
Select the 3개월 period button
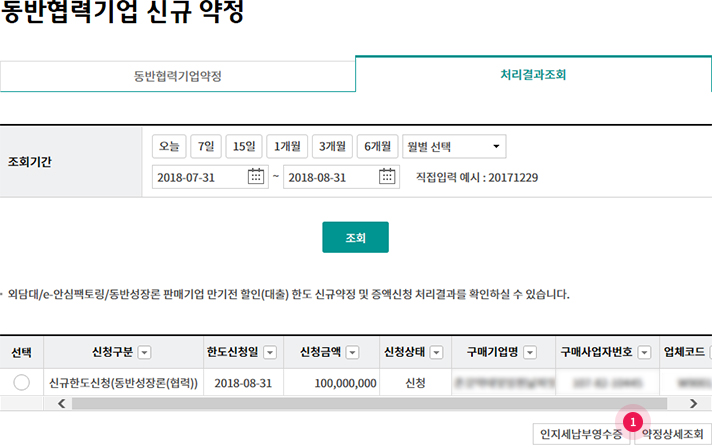point(332,146)
